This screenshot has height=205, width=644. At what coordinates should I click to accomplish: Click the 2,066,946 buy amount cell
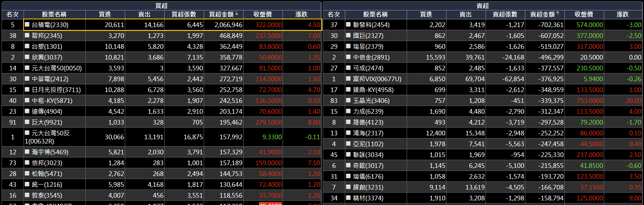(223, 24)
